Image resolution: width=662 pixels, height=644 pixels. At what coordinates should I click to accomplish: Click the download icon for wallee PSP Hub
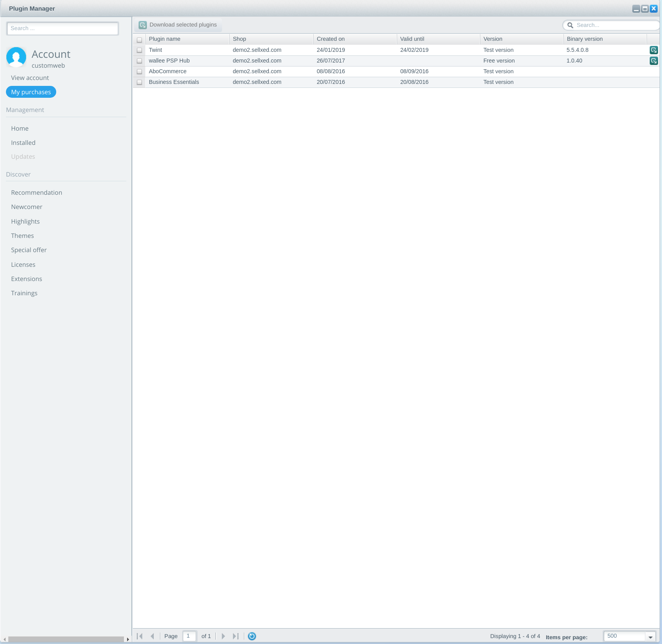[x=653, y=61]
